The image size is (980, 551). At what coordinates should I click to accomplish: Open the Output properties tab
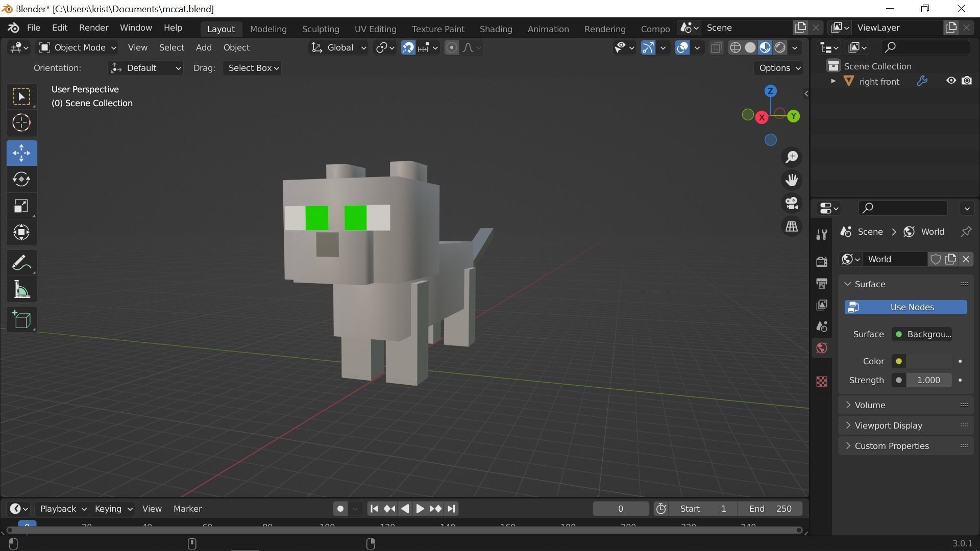click(x=821, y=283)
